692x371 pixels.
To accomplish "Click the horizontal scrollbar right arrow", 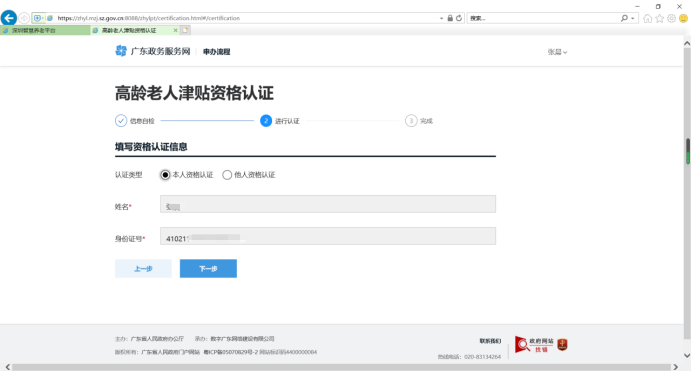I will [x=676, y=367].
